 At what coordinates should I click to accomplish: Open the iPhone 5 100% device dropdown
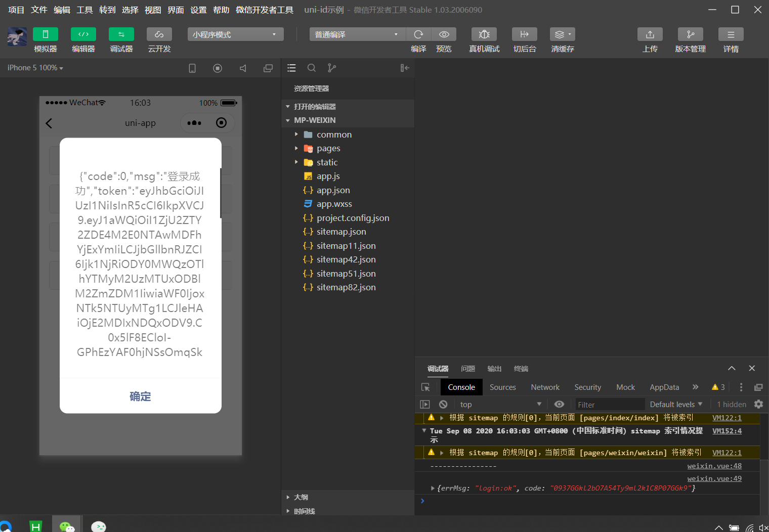(x=35, y=68)
